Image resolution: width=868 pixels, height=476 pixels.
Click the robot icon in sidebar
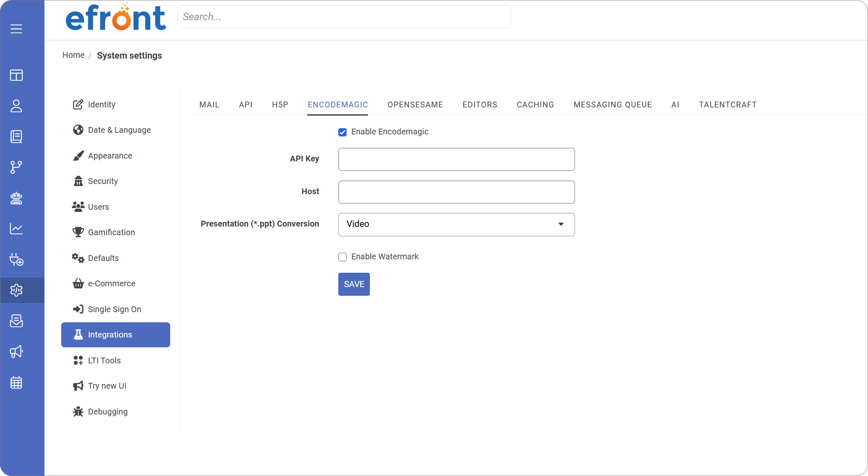tap(16, 198)
